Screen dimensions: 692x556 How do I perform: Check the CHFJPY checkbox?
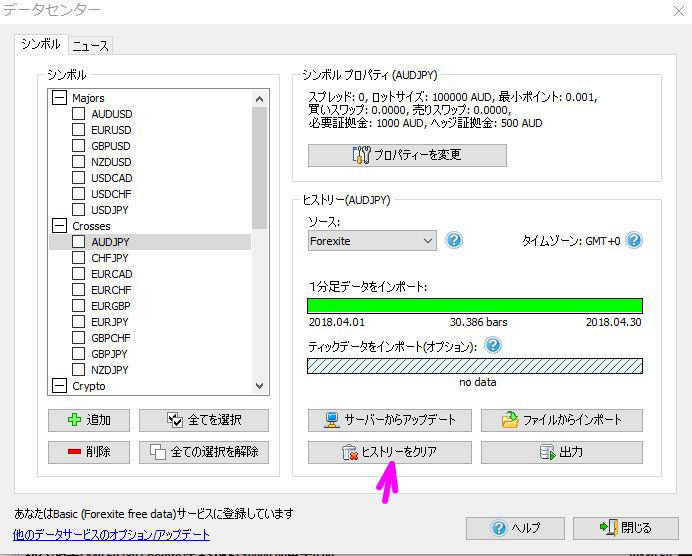tap(79, 257)
